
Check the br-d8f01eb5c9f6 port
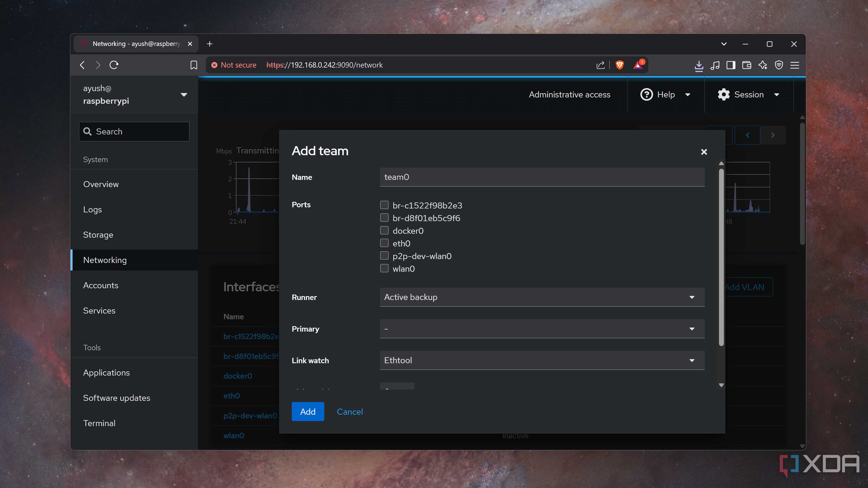pos(384,218)
